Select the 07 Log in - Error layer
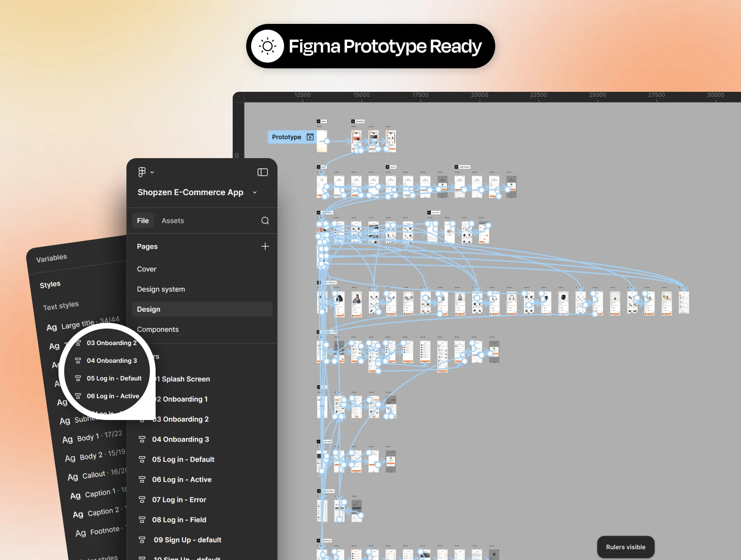 tap(179, 500)
